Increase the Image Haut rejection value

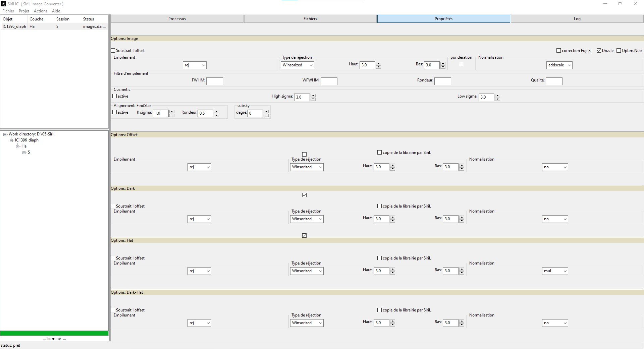click(x=378, y=63)
